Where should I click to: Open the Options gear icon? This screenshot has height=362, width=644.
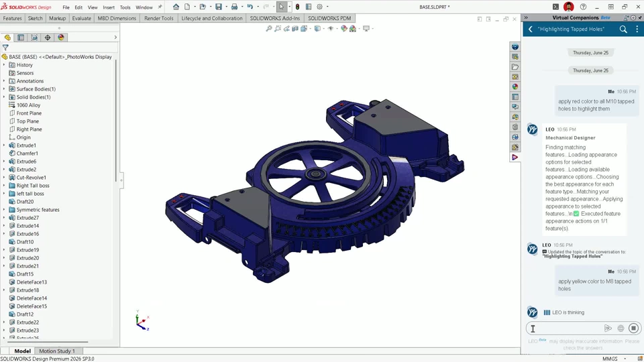pos(319,7)
